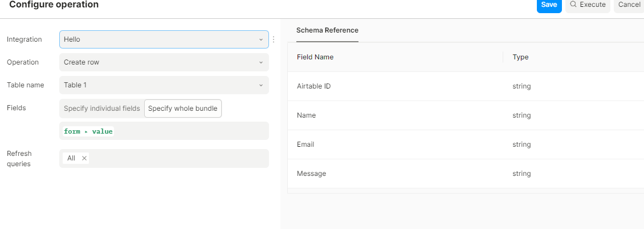This screenshot has width=644, height=229.
Task: Switch to the Schema Reference tab
Action: [x=327, y=30]
